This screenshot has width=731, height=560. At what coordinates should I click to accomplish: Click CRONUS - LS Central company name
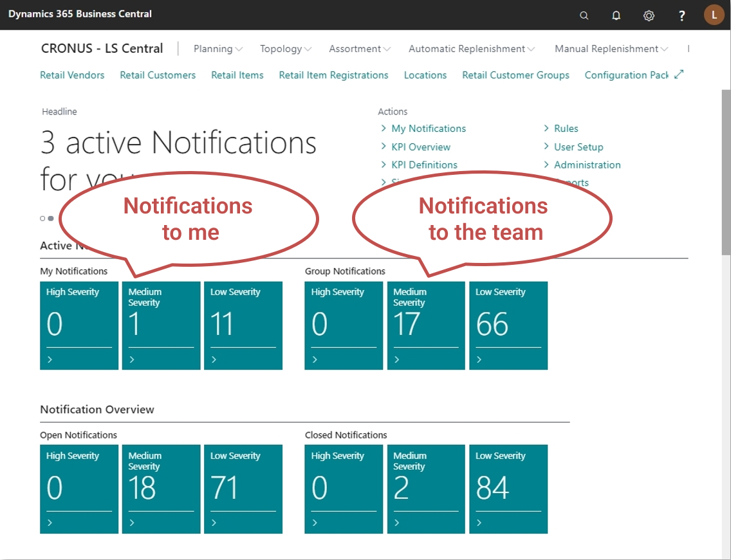coord(102,48)
